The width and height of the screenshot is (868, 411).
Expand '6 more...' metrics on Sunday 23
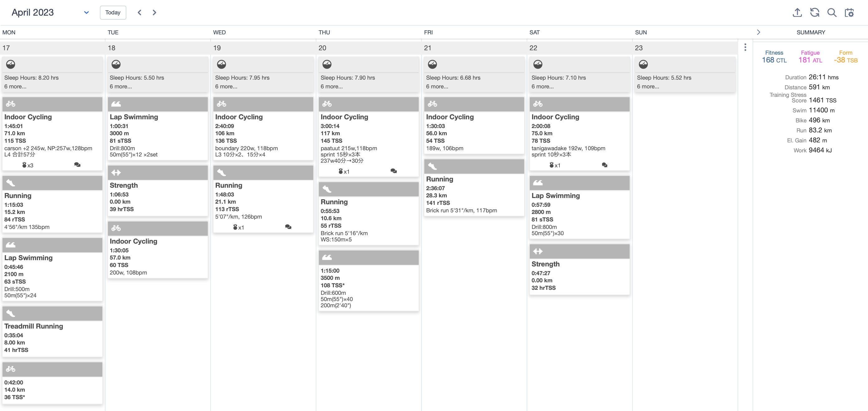pyautogui.click(x=648, y=87)
